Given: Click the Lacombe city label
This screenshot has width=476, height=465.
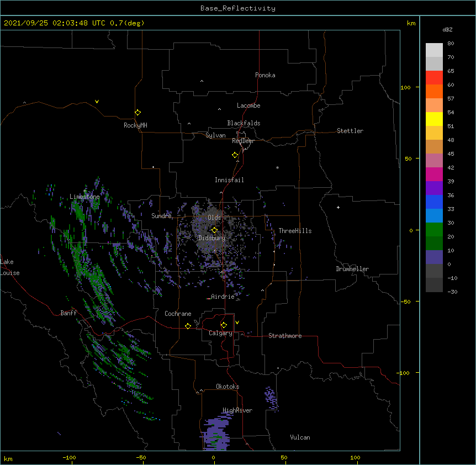Looking at the screenshot, I should click(248, 105).
